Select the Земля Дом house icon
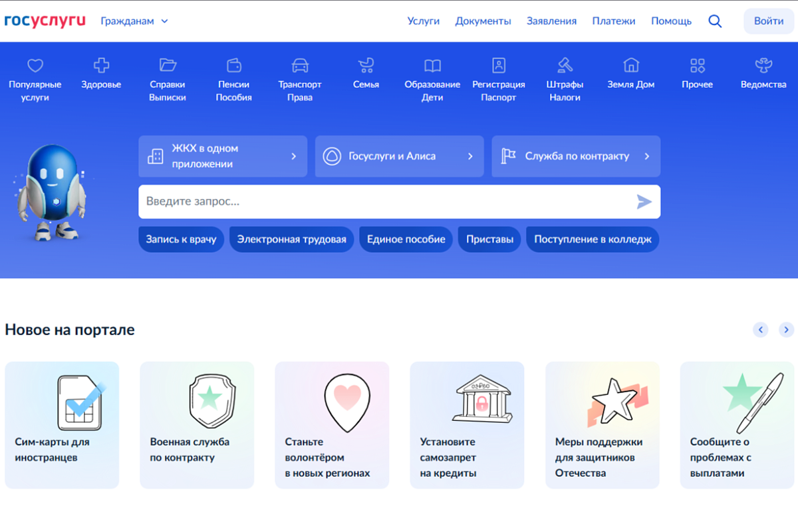 (x=630, y=65)
